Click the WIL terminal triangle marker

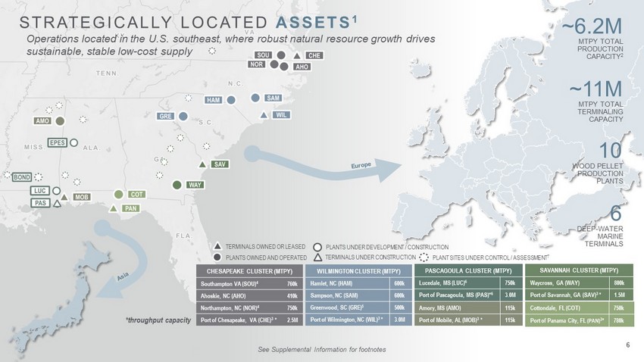click(263, 114)
